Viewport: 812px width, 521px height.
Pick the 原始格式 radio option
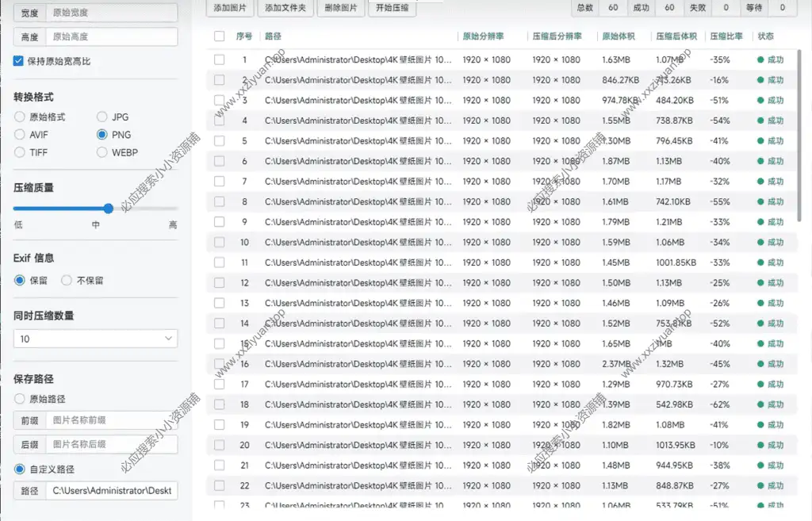click(x=20, y=117)
